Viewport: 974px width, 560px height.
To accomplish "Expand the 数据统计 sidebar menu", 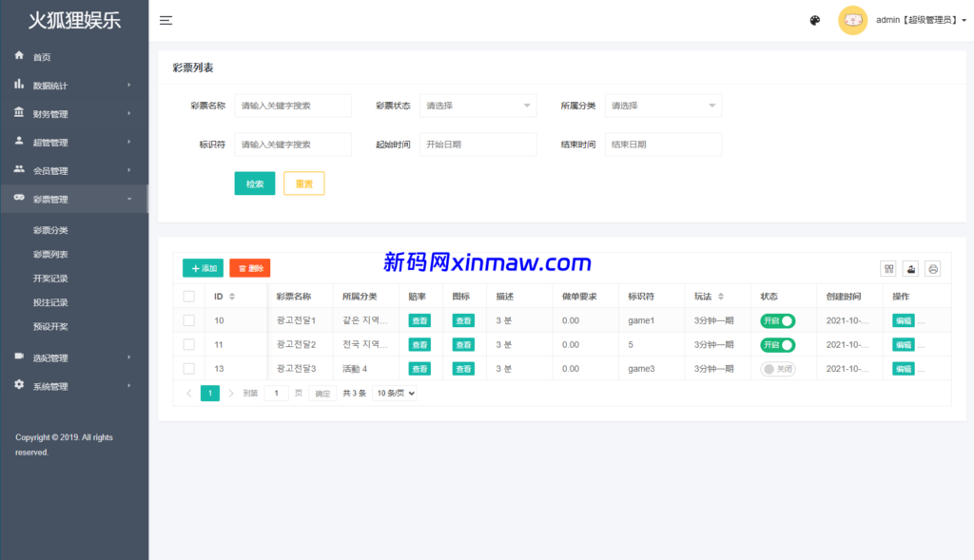I will point(74,85).
